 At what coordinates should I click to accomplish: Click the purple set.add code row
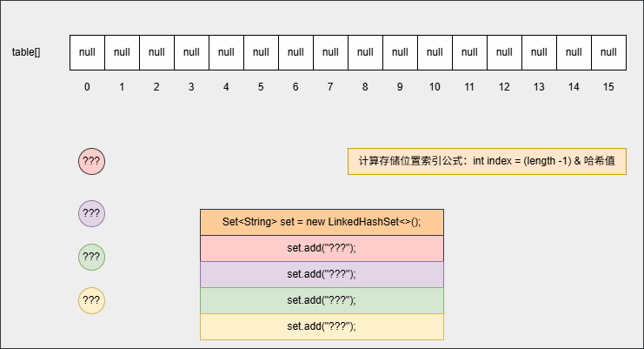coord(322,274)
